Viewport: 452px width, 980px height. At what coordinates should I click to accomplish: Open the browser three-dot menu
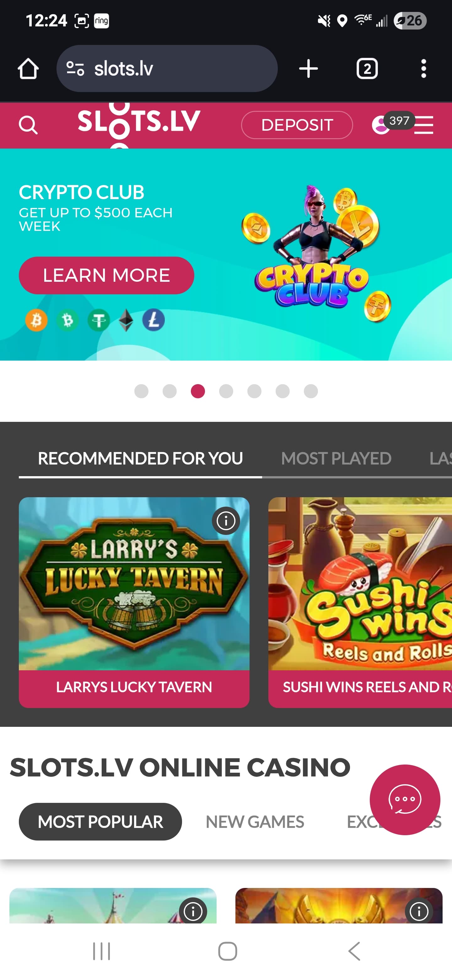click(x=423, y=69)
